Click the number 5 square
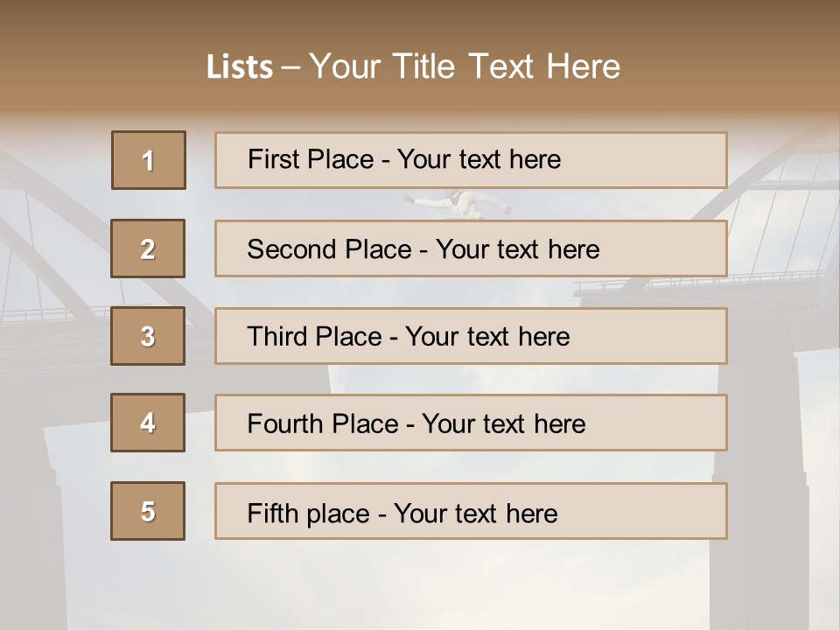The image size is (840, 630). [148, 511]
